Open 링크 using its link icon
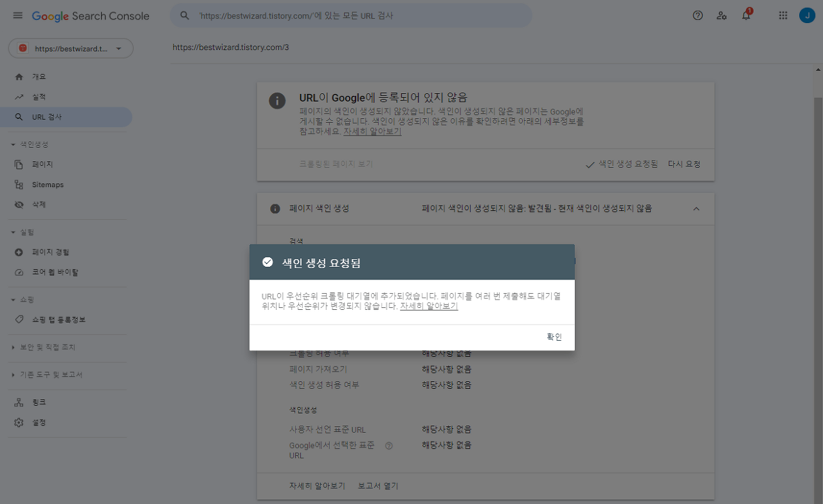The height and width of the screenshot is (504, 823). pos(19,402)
